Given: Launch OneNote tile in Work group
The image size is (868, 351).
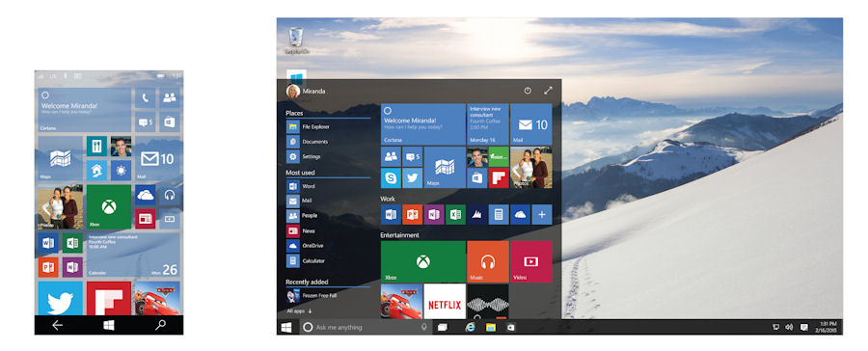Looking at the screenshot, I should 434,214.
